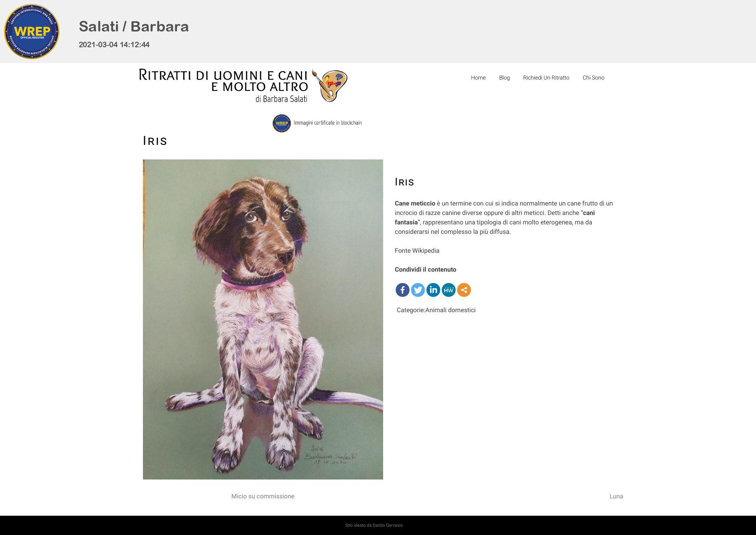
Task: Open the Blog menu item
Action: [x=504, y=78]
